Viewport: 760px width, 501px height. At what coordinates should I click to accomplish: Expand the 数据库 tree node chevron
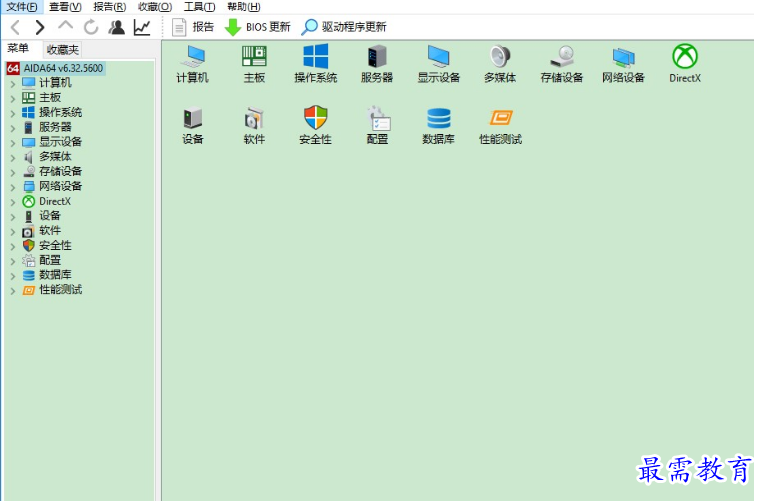tap(13, 276)
